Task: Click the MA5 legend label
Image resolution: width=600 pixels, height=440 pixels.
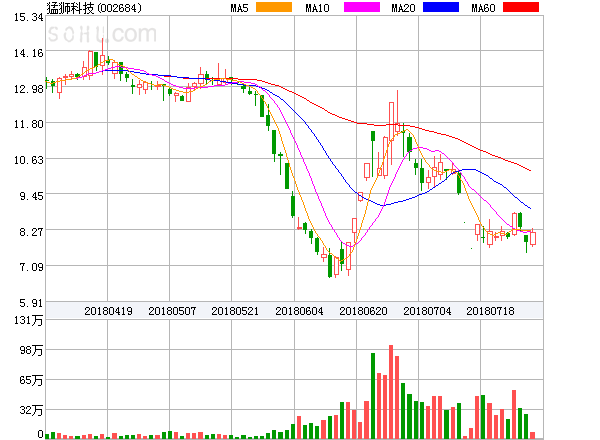Action: click(240, 8)
